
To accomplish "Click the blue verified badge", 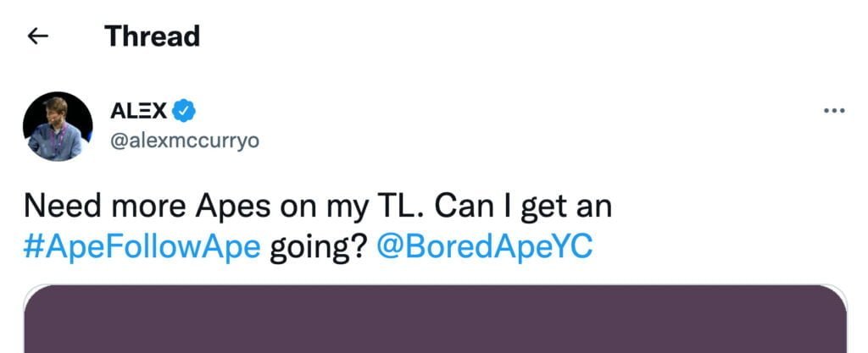I will [186, 110].
